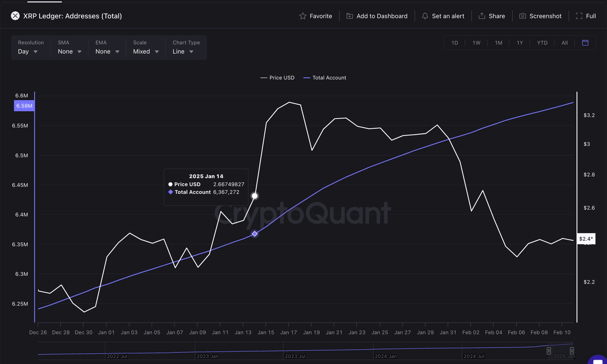This screenshot has width=607, height=364.
Task: Click the Set an alert bell icon
Action: [x=425, y=16]
